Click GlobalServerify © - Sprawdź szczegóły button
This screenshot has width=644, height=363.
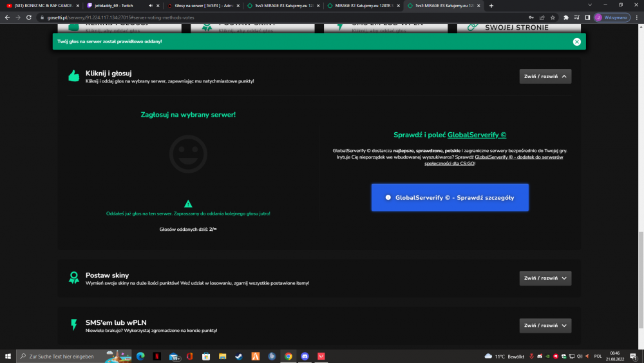coord(450,197)
